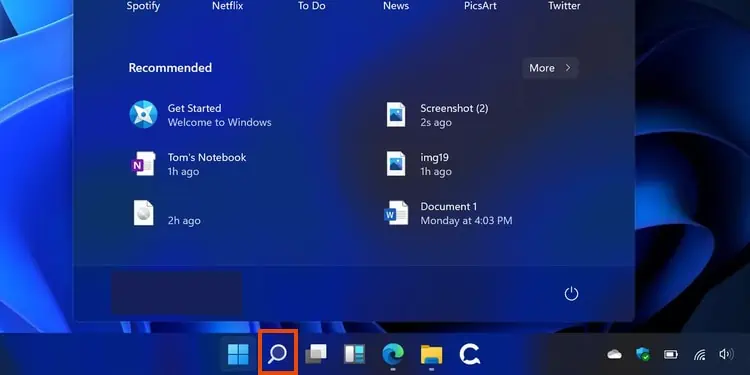Open the Word icon for Document 1
This screenshot has width=750, height=375.
point(396,213)
